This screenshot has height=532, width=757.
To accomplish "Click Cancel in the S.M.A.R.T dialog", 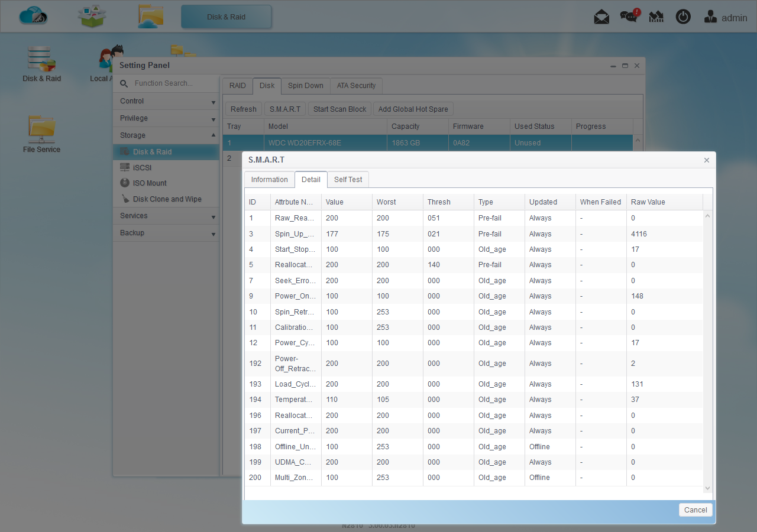I will (695, 510).
